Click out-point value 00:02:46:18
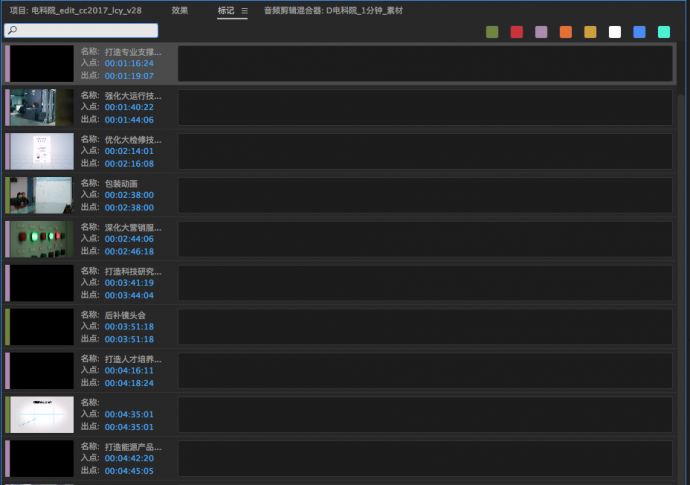The width and height of the screenshot is (690, 485). point(129,251)
